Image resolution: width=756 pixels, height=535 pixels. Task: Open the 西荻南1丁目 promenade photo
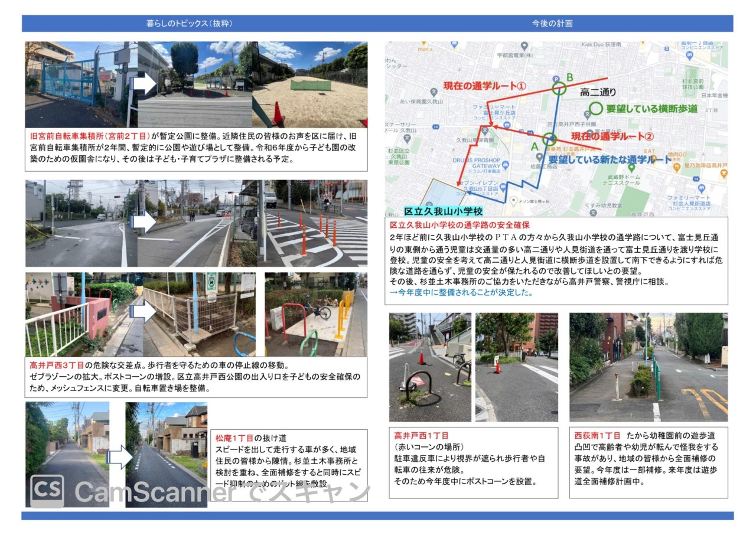[x=649, y=367]
